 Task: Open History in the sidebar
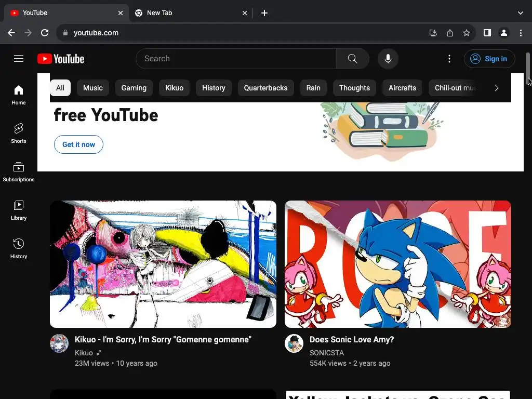(x=19, y=249)
